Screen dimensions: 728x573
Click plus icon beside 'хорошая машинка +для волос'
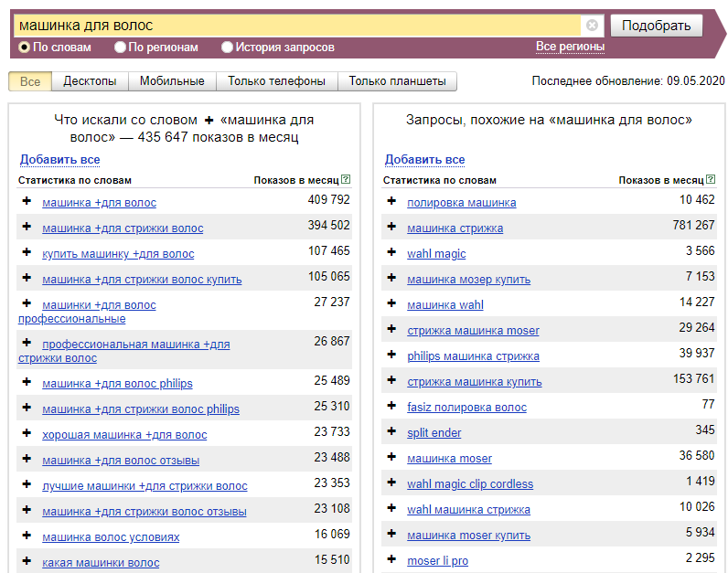pyautogui.click(x=27, y=433)
